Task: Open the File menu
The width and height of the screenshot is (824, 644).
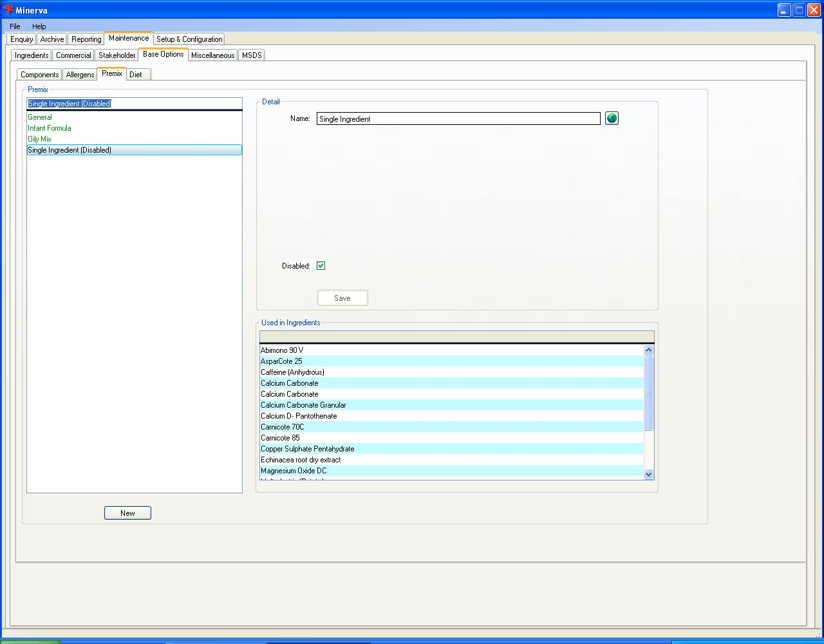Action: [x=15, y=26]
